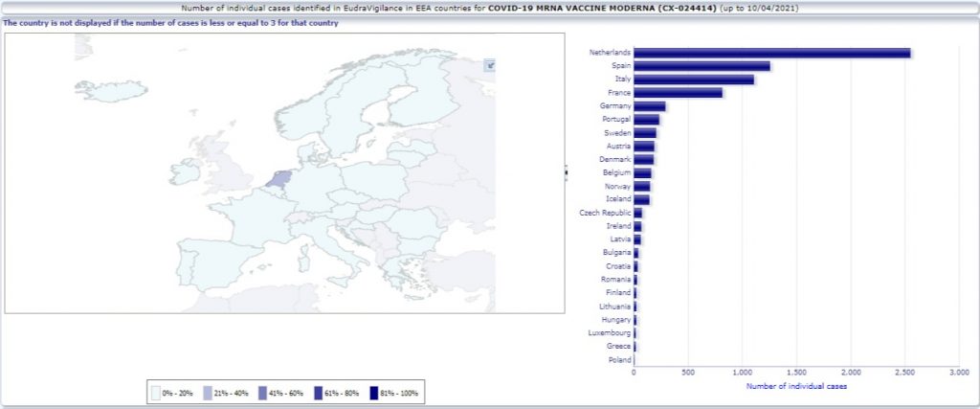Click the Portugal bar in chart

coord(646,120)
